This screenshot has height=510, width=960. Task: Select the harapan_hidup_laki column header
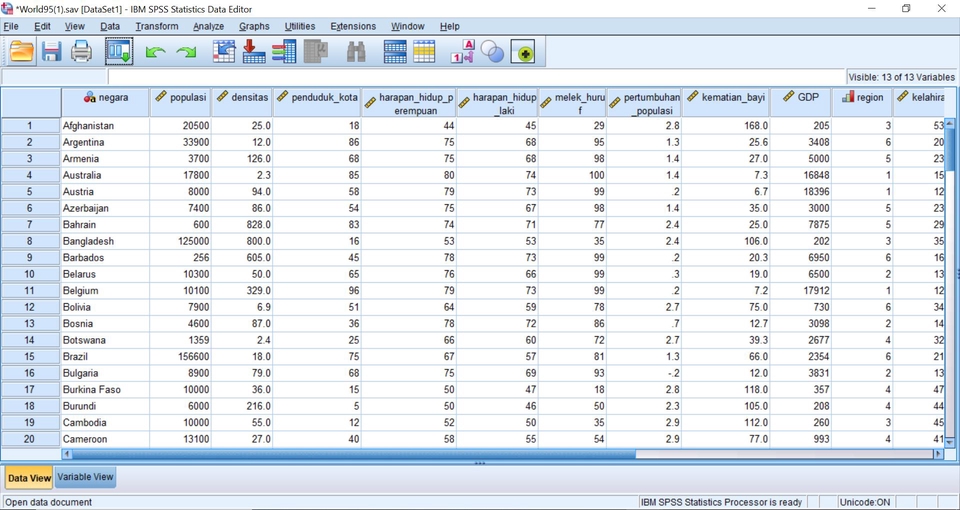point(497,102)
